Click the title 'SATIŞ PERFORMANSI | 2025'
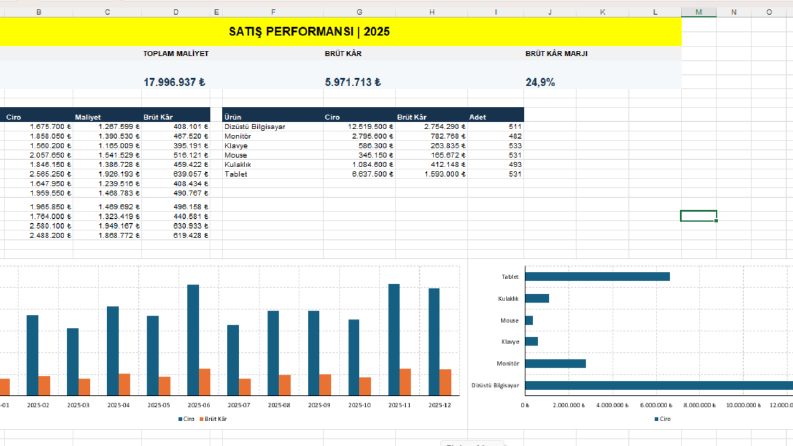 tap(309, 32)
